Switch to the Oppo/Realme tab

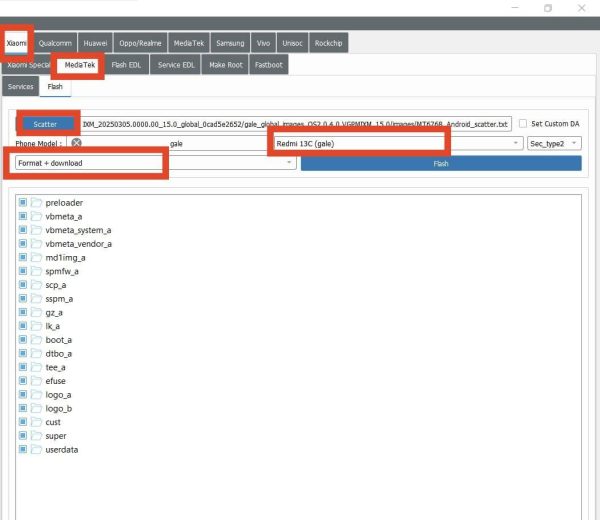[x=140, y=43]
